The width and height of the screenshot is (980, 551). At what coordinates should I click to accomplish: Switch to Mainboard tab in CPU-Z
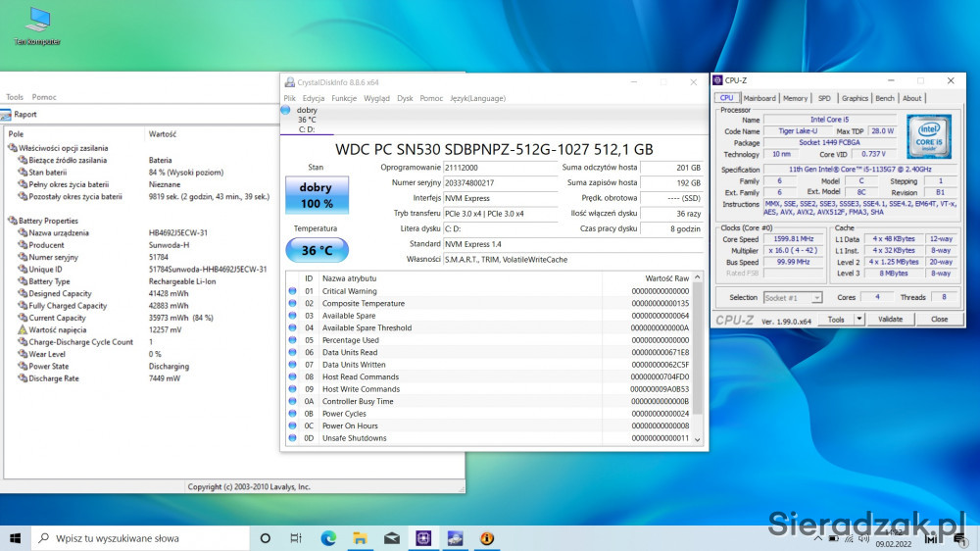[759, 98]
